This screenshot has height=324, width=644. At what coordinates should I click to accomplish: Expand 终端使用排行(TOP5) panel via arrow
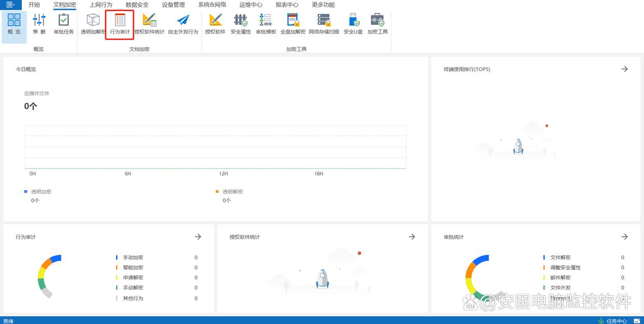(x=624, y=69)
